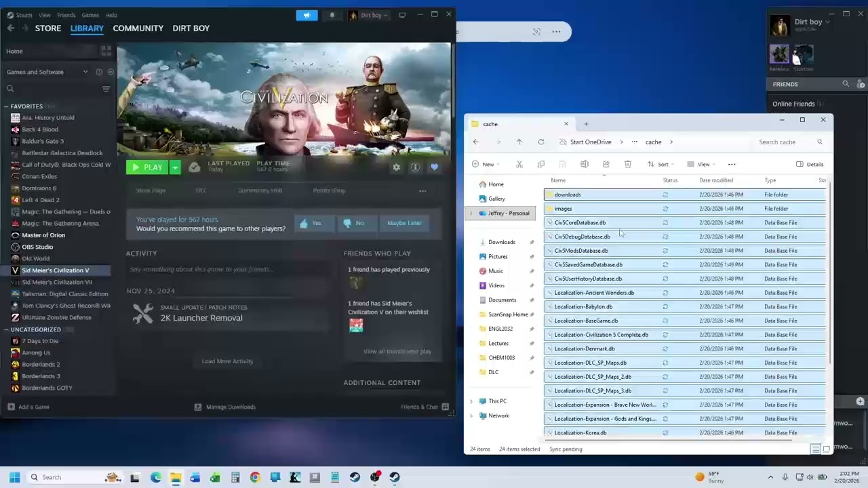This screenshot has height=488, width=868.
Task: Open the Civilization V more options ellipsis
Action: (422, 191)
